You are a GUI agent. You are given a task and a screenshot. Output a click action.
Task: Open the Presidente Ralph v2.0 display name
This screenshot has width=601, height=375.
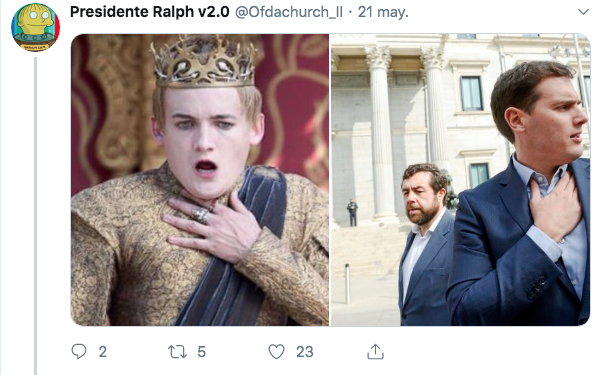[x=149, y=12]
